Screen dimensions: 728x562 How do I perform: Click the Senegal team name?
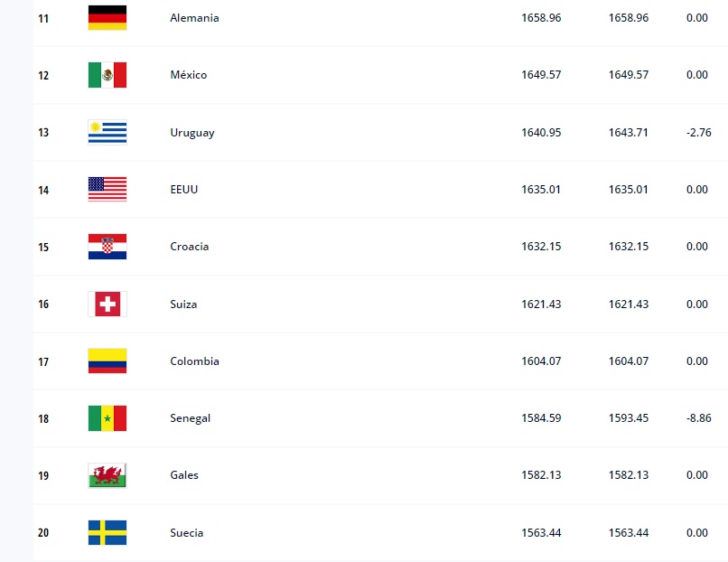point(190,418)
